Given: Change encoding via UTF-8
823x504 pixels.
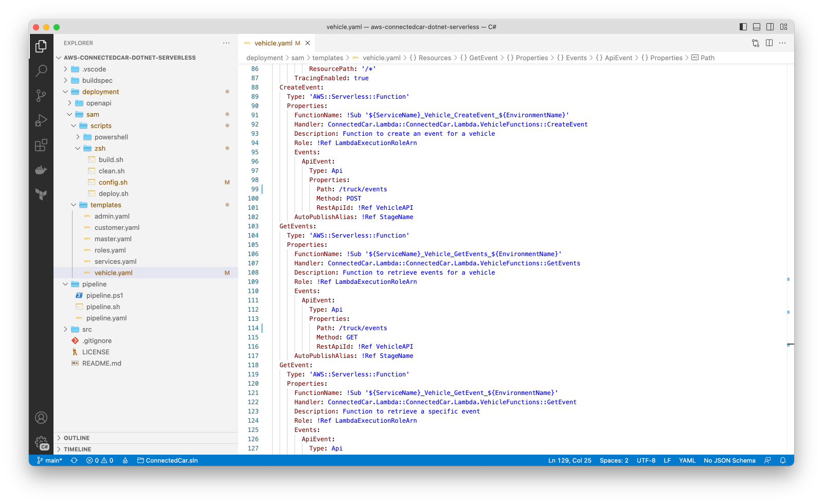Looking at the screenshot, I should coord(646,460).
